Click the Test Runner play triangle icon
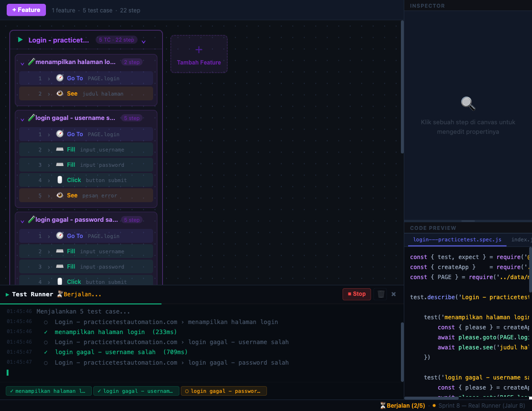 tap(8, 294)
